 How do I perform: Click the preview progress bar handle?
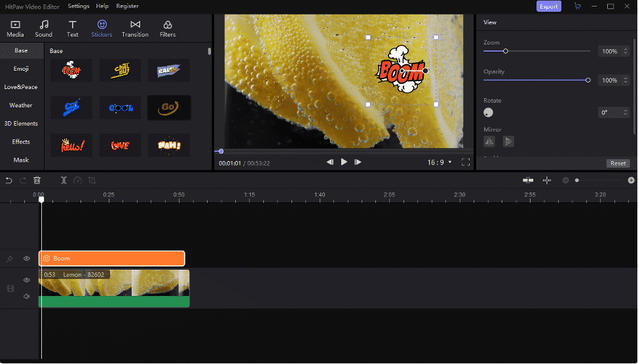(221, 151)
